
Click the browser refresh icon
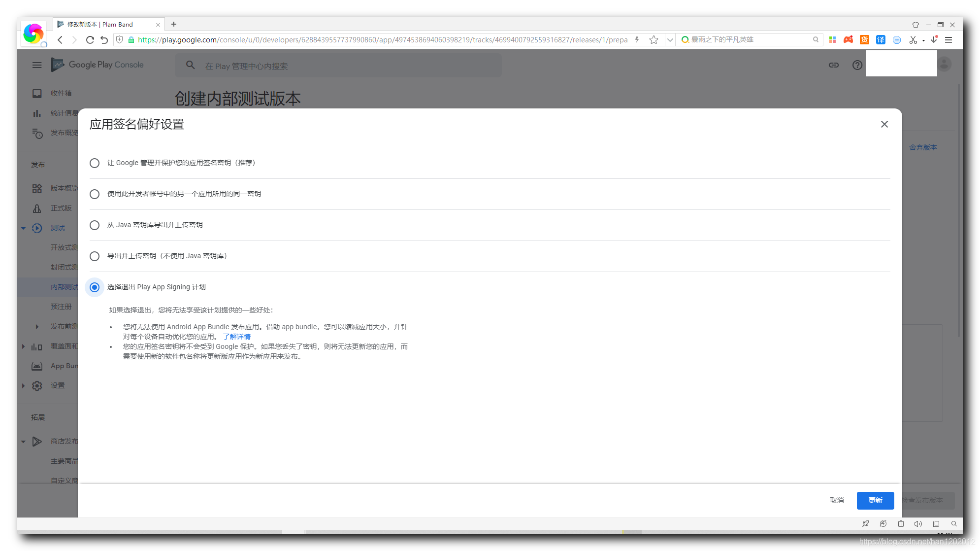[90, 40]
